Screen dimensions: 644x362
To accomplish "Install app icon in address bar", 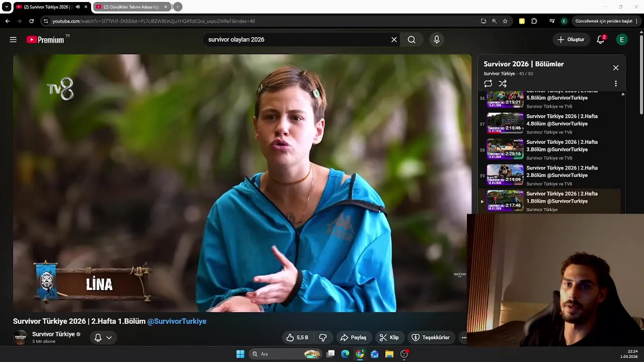I will 484,21.
